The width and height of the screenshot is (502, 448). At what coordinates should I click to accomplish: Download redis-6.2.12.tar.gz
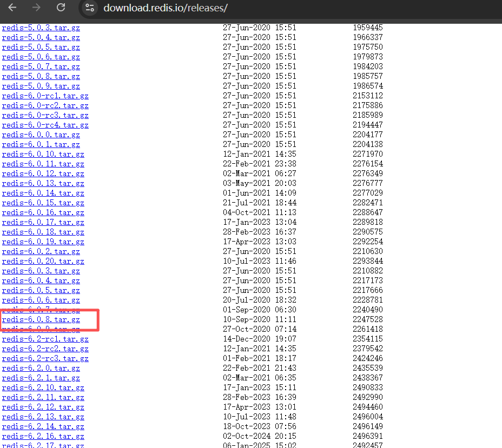coord(43,407)
